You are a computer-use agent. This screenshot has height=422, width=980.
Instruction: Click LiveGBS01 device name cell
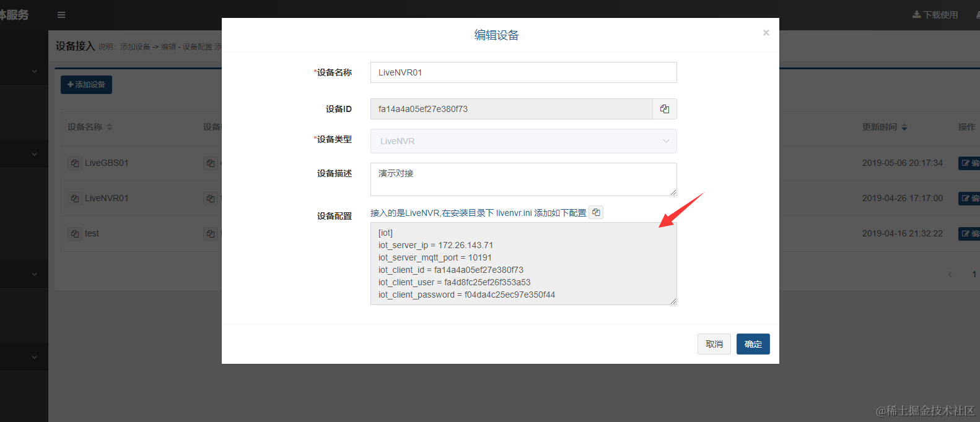click(x=107, y=163)
